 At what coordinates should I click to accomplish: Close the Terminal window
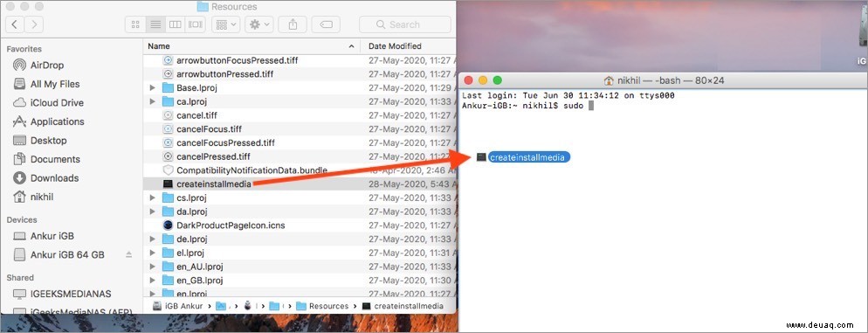click(x=468, y=80)
